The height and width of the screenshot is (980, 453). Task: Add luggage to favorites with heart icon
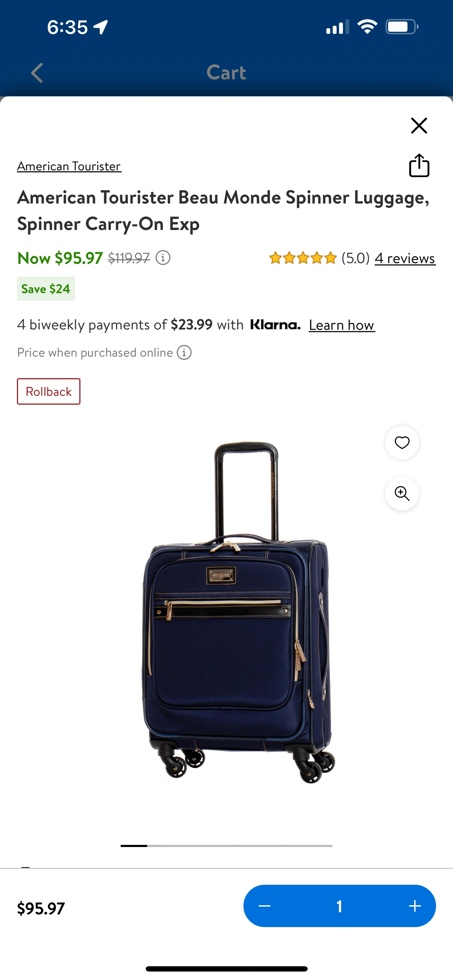coord(402,442)
